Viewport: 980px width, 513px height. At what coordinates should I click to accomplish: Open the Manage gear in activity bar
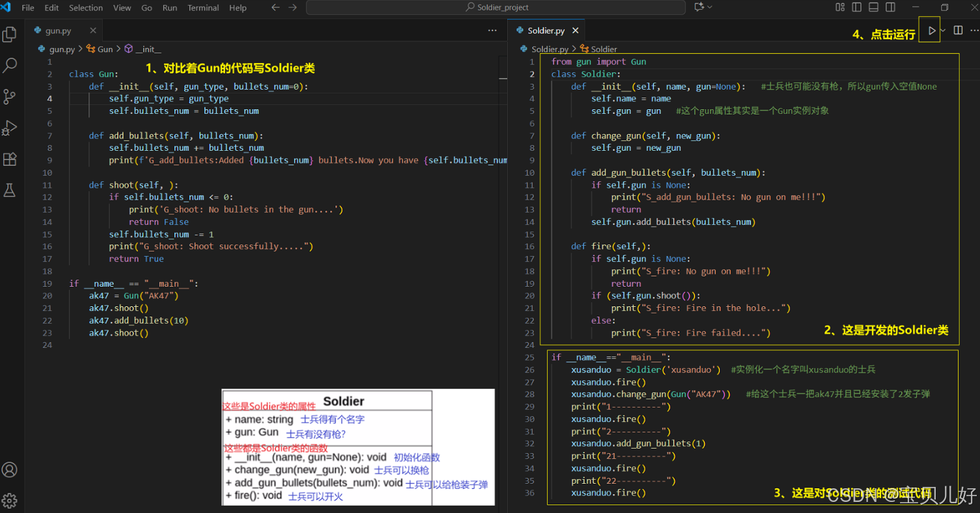pyautogui.click(x=10, y=501)
